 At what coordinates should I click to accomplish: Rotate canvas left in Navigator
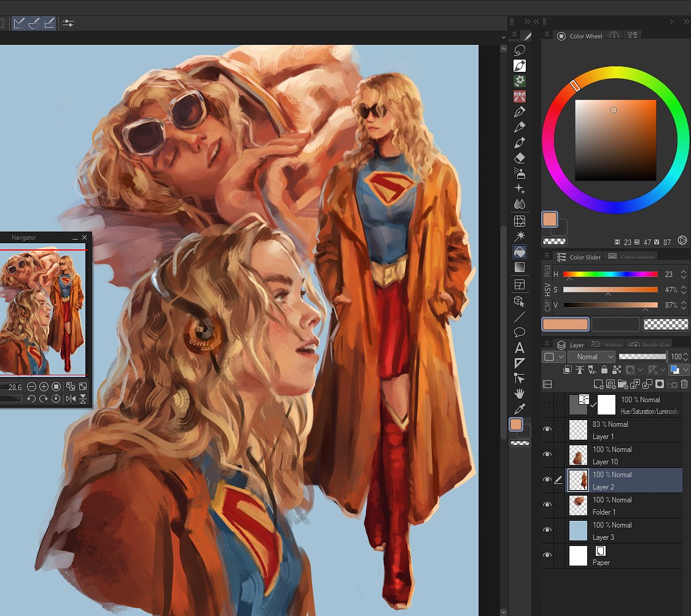pyautogui.click(x=31, y=399)
